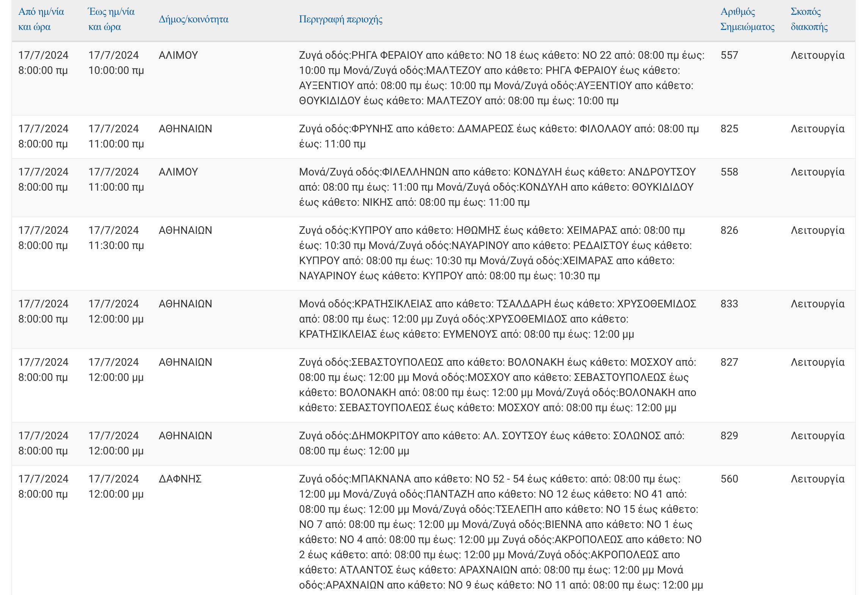
Task: Select note number 829 cell
Action: (729, 436)
